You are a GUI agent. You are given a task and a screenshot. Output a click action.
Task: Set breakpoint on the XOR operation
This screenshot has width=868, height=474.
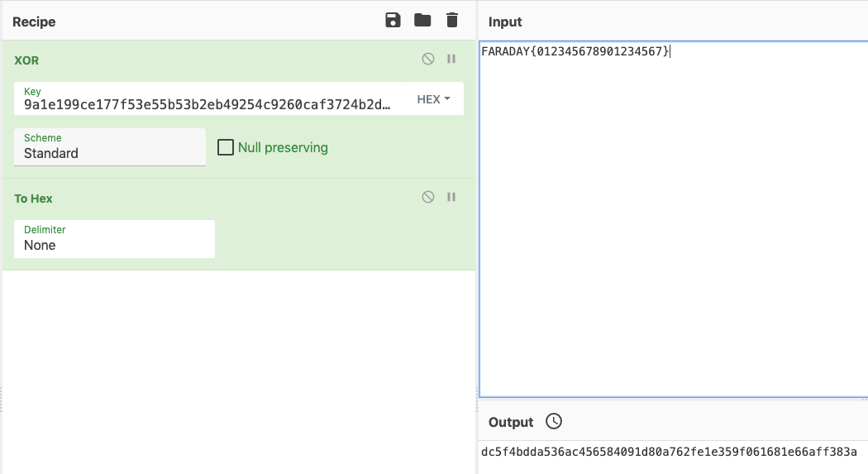tap(451, 59)
